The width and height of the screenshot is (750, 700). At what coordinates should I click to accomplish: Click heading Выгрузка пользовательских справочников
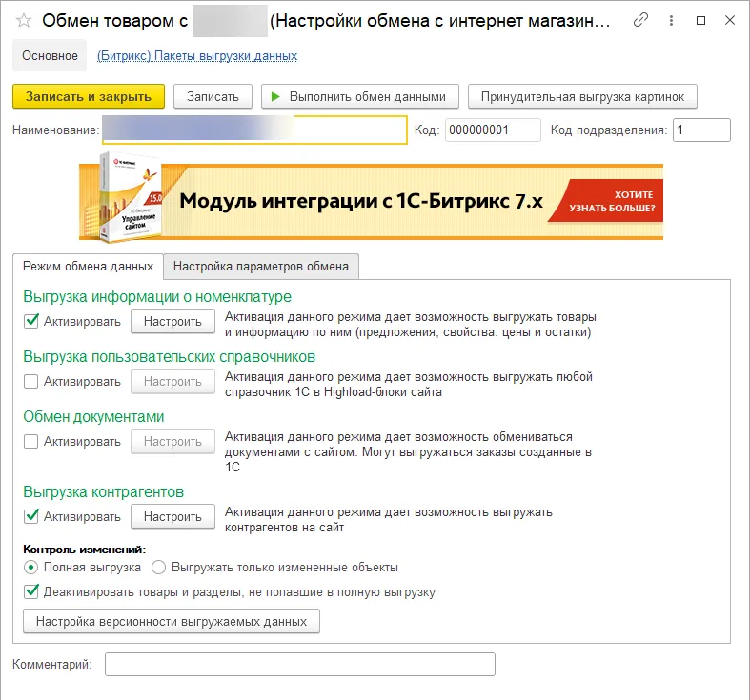pos(170,357)
